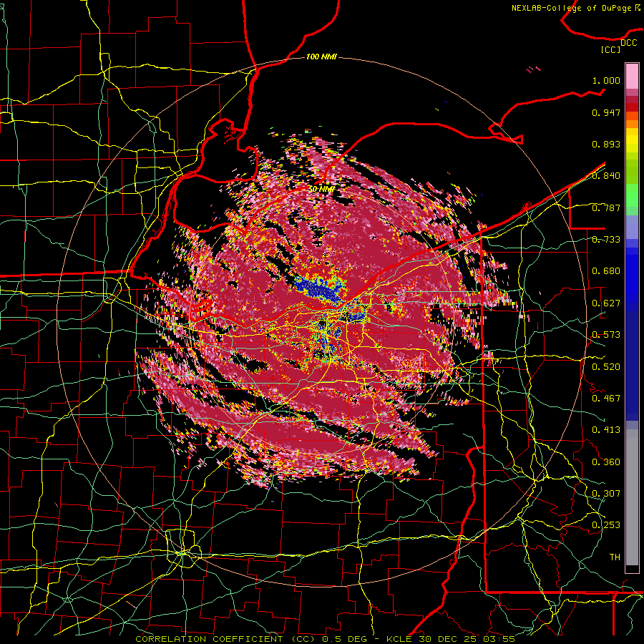
Task: Click the 0.520 legend value
Action: [x=606, y=367]
